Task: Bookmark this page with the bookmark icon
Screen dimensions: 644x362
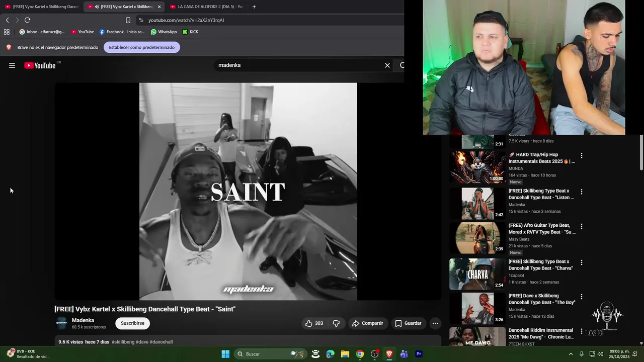Action: click(x=128, y=20)
